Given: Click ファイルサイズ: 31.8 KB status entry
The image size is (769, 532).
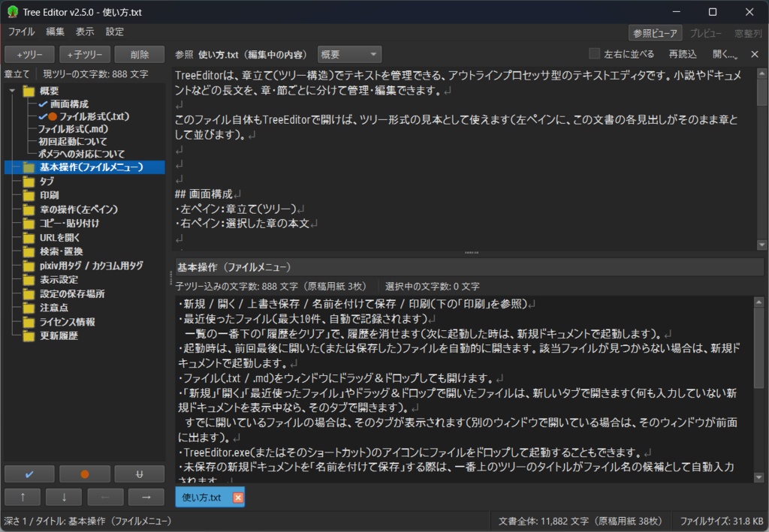Looking at the screenshot, I should click(722, 521).
